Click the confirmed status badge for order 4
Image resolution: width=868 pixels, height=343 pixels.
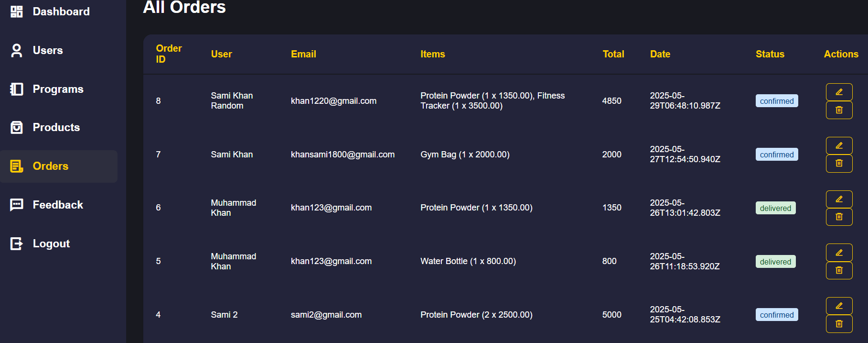777,315
